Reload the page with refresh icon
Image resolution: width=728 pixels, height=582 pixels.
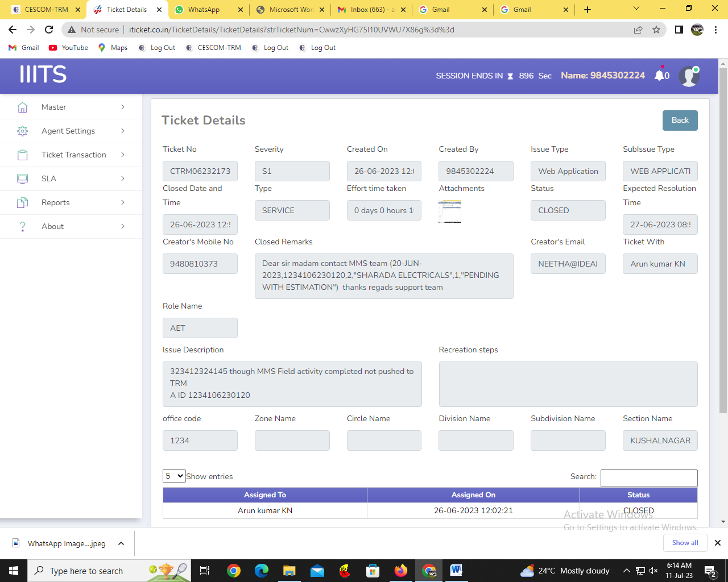pos(49,30)
